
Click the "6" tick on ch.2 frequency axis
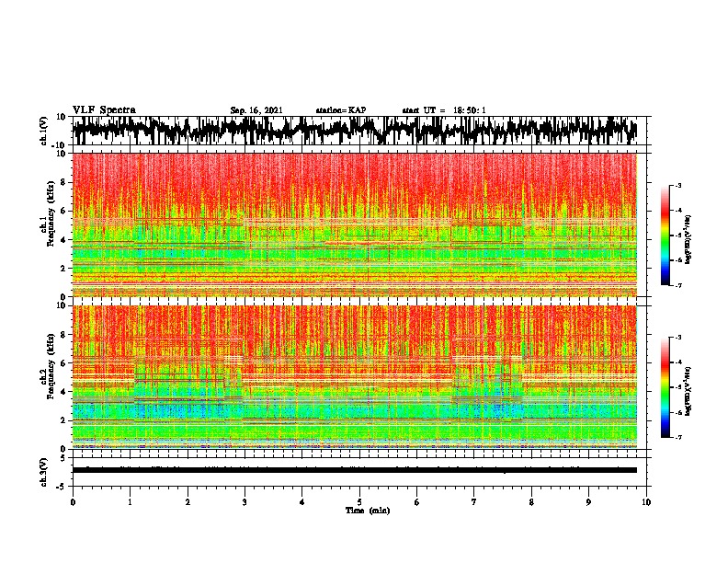click(x=64, y=362)
